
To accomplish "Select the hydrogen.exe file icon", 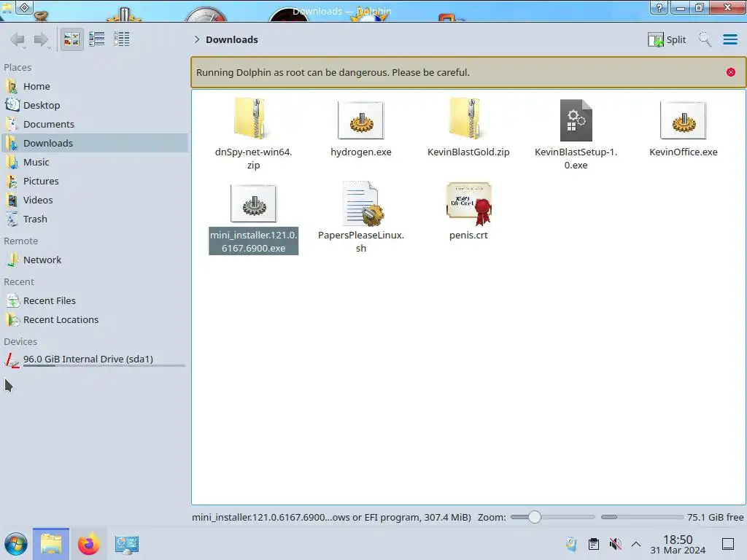I will 360,120.
